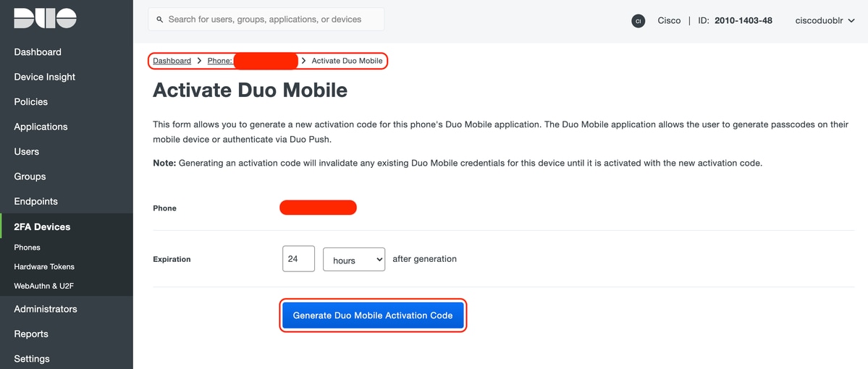Open the Endpoints section

(x=36, y=201)
